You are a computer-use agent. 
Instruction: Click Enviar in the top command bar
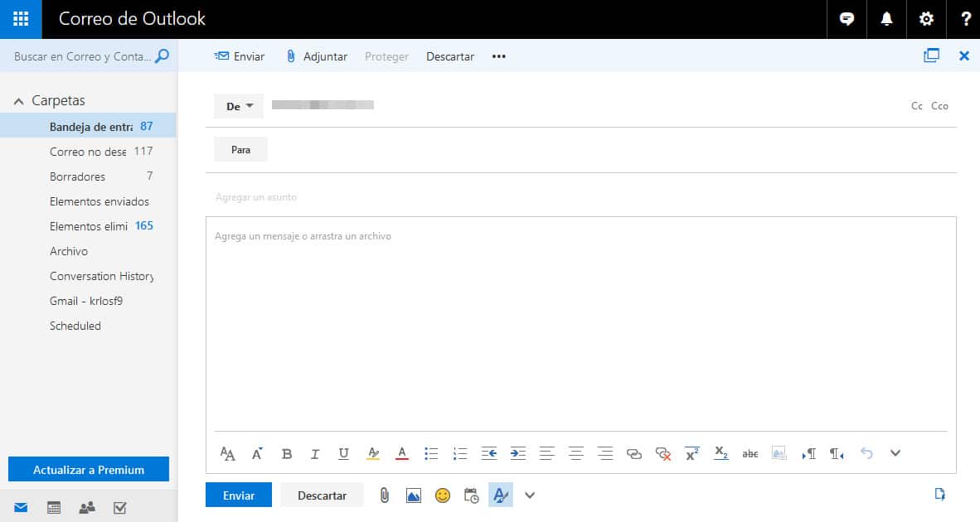point(240,56)
